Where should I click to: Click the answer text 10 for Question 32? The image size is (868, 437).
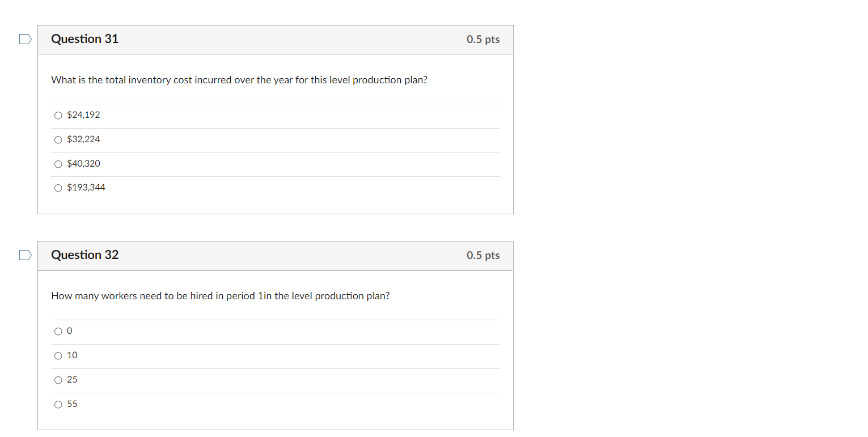(72, 355)
